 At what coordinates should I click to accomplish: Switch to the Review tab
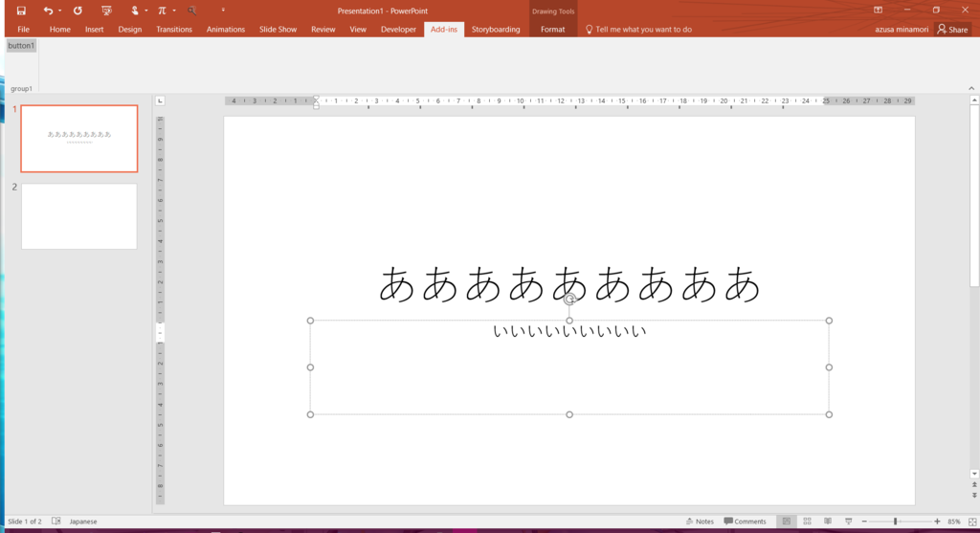pos(323,30)
